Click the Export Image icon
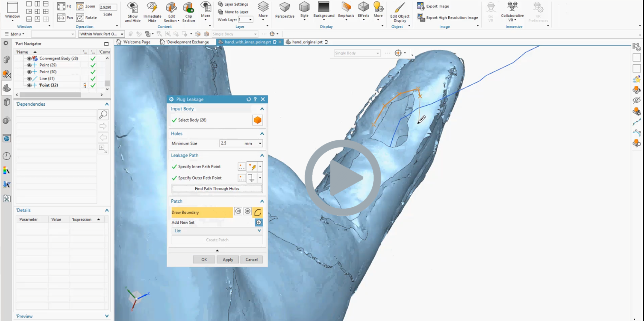Screen dimensions: 644x321 pos(420,6)
